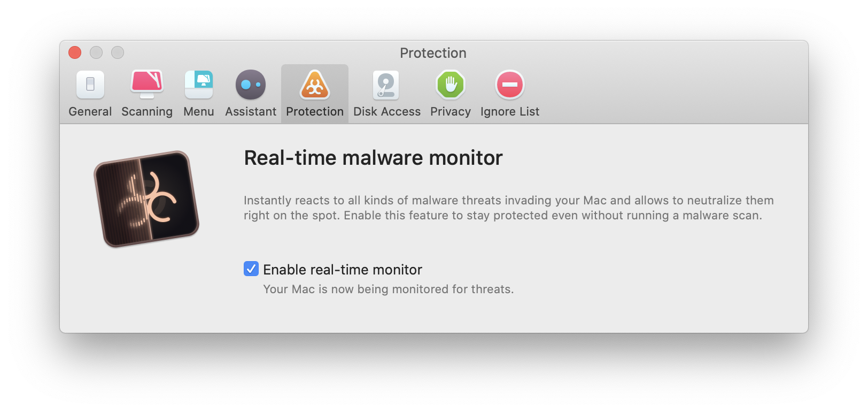Open the Disk Access drive icon
Viewport: 868px width, 412px height.
[x=386, y=85]
